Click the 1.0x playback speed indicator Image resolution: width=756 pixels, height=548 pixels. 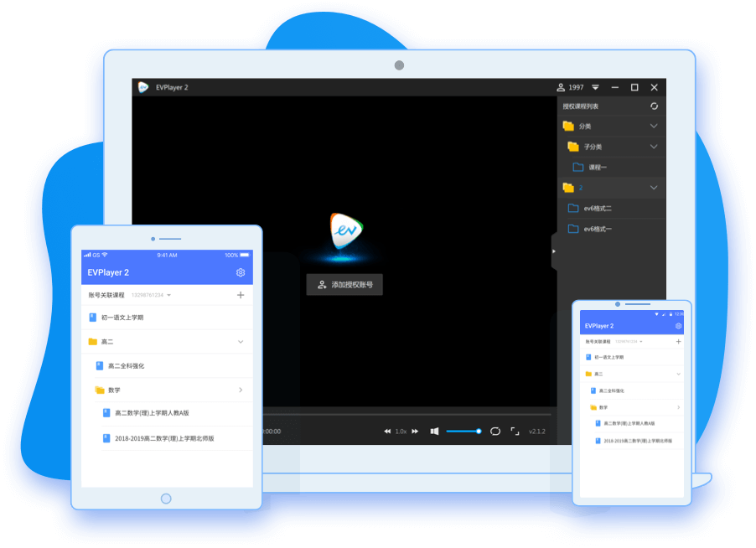point(401,431)
